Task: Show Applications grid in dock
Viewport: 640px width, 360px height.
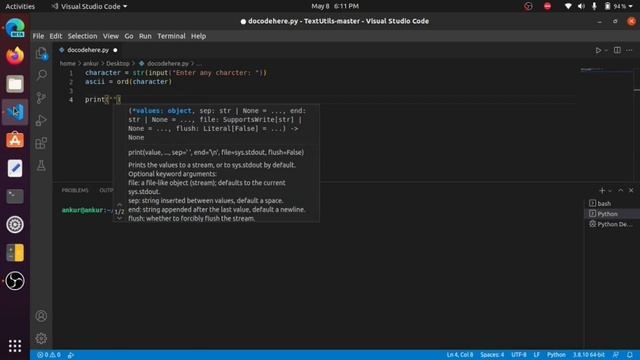Action: click(15, 346)
